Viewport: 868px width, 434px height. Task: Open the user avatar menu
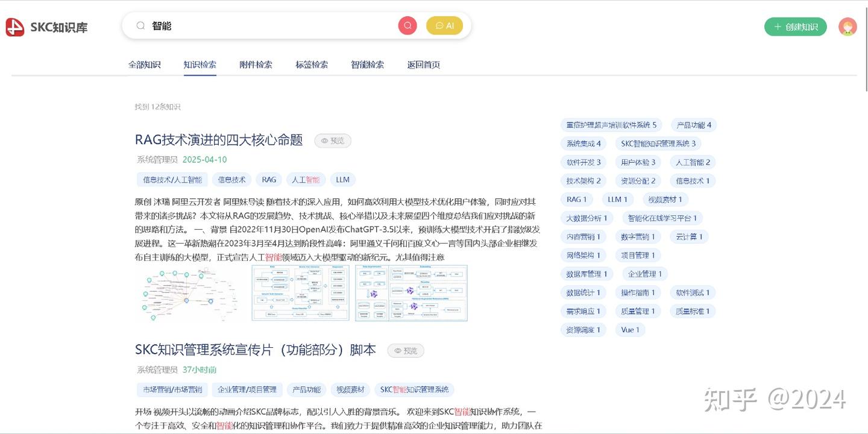848,27
